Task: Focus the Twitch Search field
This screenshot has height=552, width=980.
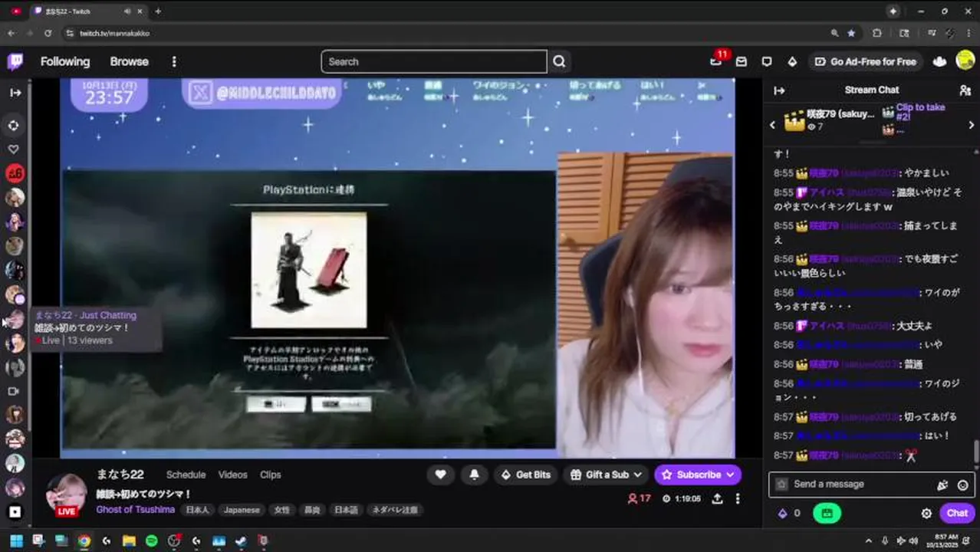Action: click(x=434, y=61)
